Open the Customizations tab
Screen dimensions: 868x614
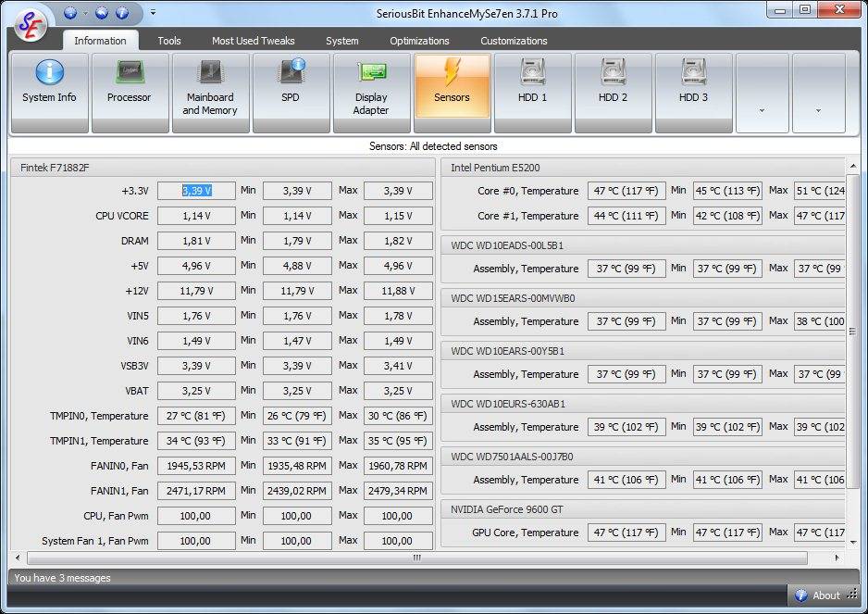(x=514, y=41)
